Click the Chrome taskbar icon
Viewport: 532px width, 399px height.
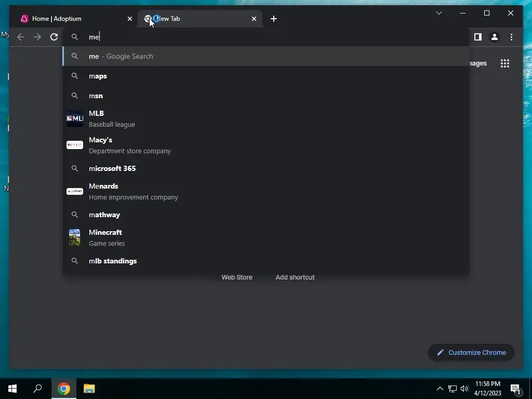pyautogui.click(x=64, y=389)
